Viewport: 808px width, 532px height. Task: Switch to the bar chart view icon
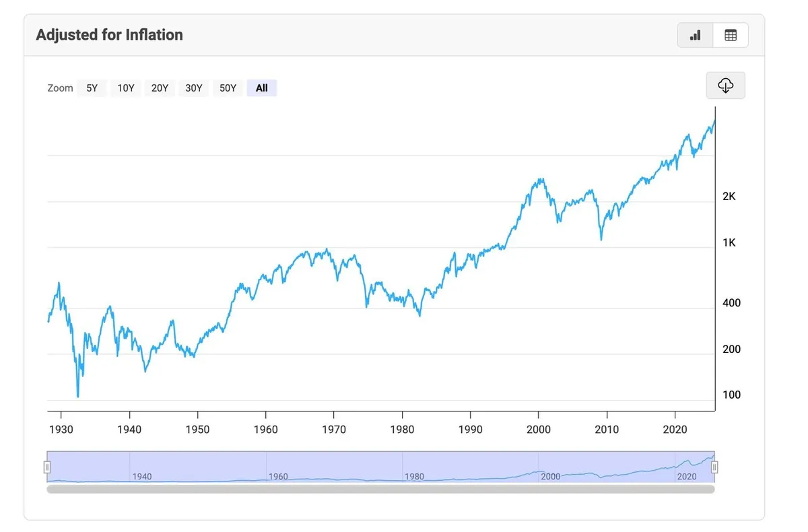[695, 36]
